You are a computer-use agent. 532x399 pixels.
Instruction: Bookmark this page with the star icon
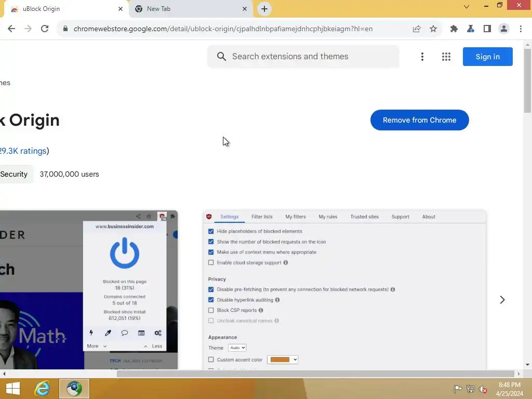point(433,29)
